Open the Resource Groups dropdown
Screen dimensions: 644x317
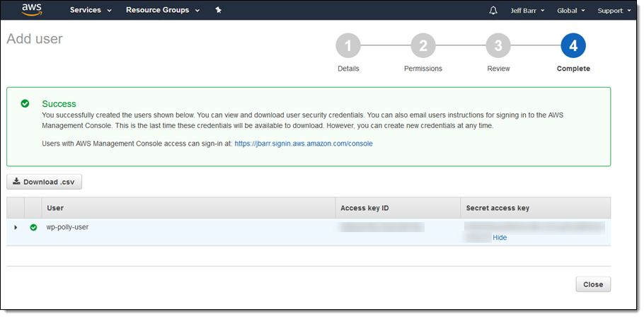(x=162, y=11)
